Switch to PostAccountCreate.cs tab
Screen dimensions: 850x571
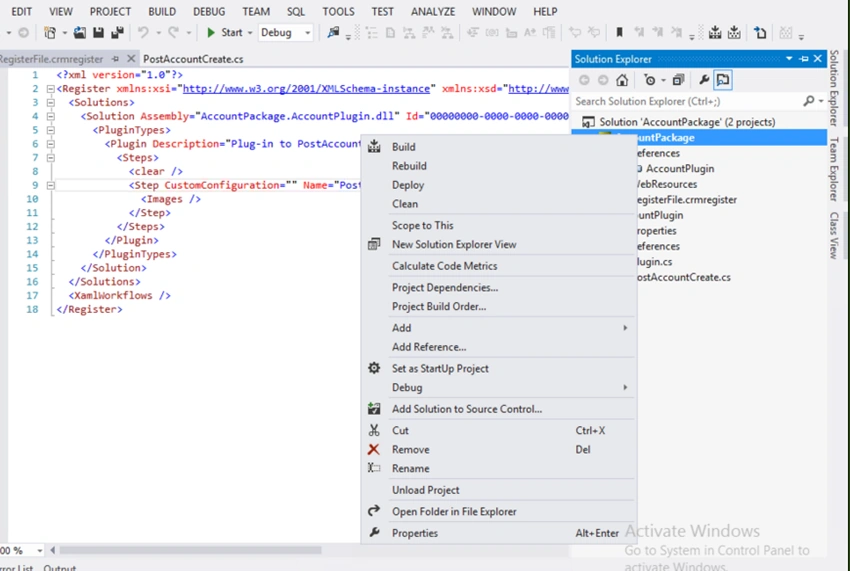(193, 59)
